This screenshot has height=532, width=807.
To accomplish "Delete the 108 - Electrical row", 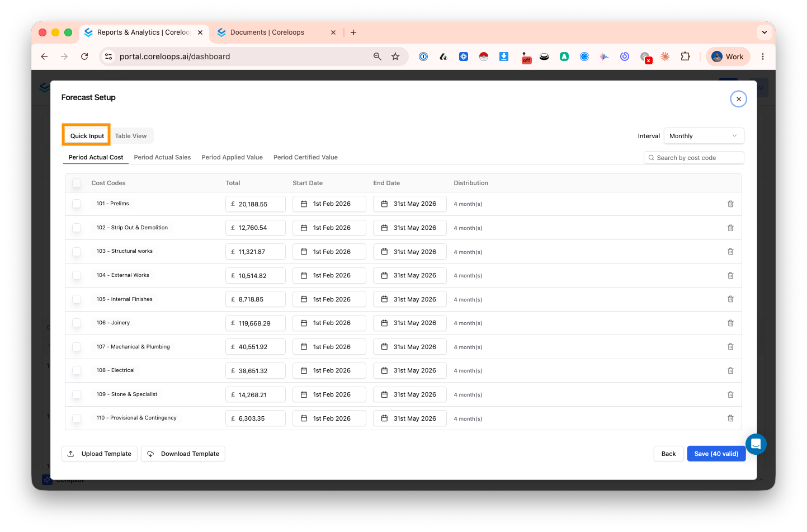I will click(730, 370).
